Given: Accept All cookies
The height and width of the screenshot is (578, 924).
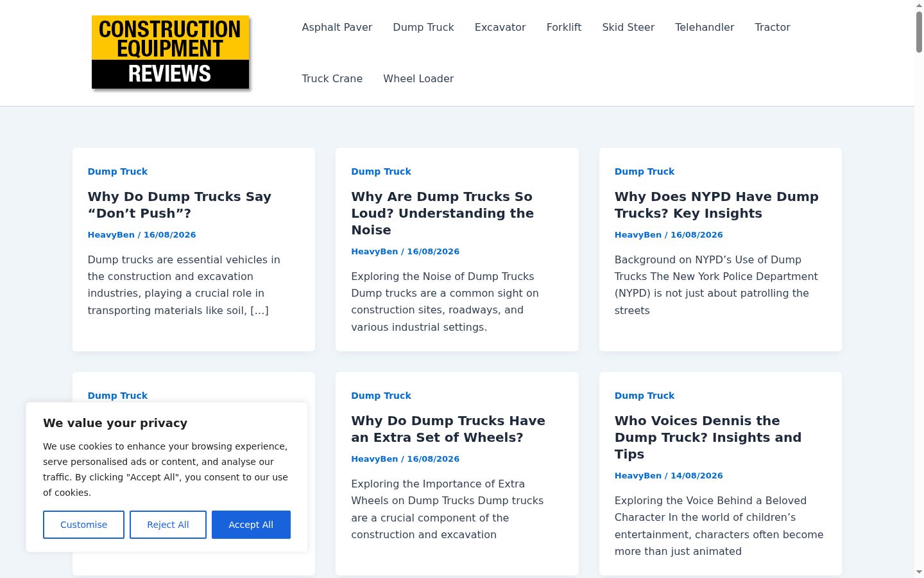Looking at the screenshot, I should coord(251,525).
